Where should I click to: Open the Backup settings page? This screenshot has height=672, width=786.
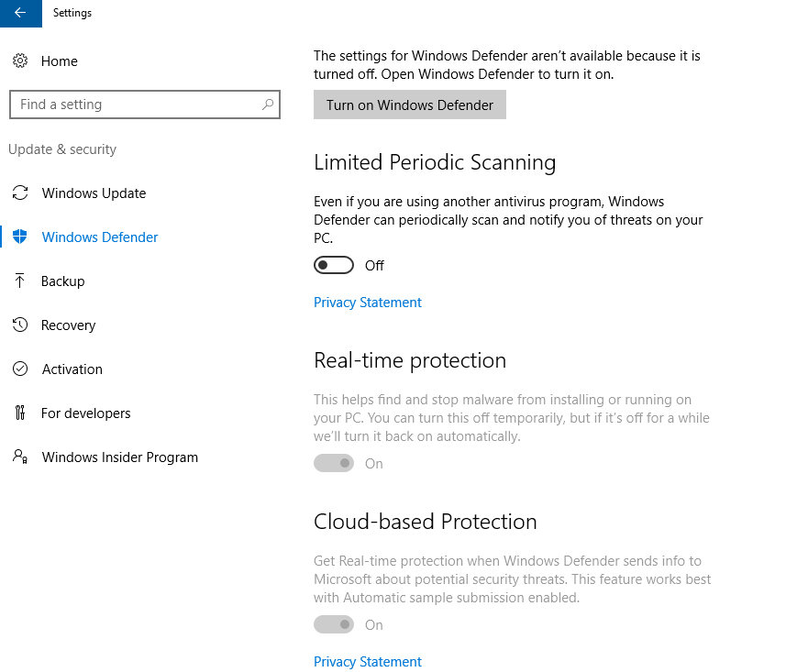(63, 281)
